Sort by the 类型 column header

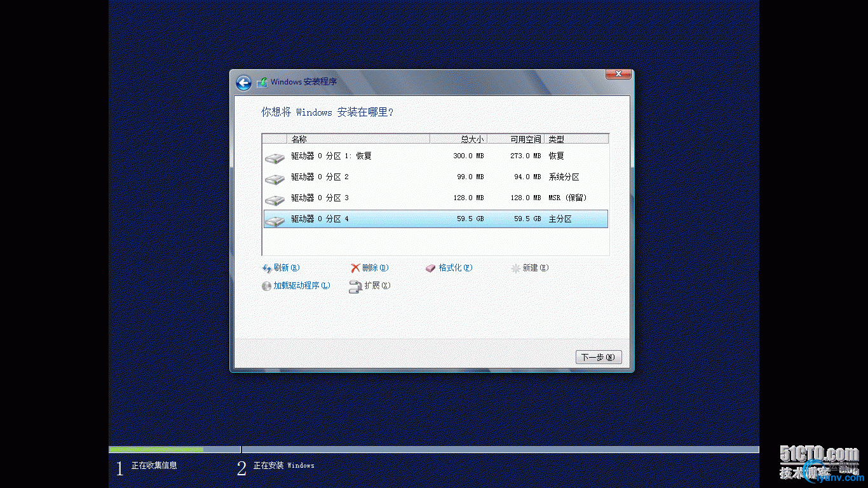[577, 139]
